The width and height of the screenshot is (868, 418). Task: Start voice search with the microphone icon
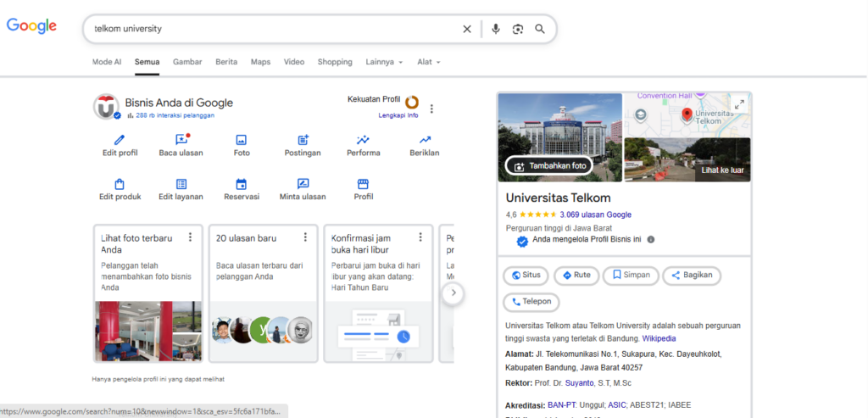pyautogui.click(x=495, y=30)
